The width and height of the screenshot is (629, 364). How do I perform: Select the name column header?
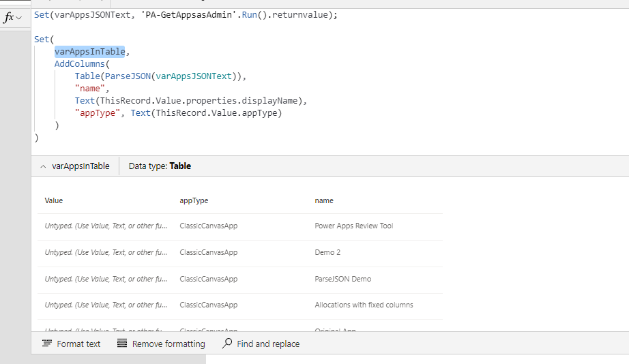point(324,200)
